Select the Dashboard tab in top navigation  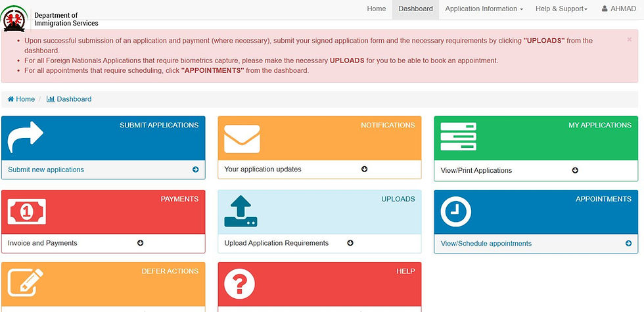click(x=415, y=9)
